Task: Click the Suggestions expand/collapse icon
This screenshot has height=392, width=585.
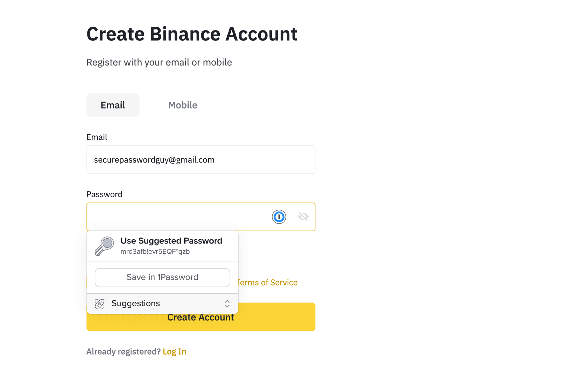Action: tap(227, 303)
